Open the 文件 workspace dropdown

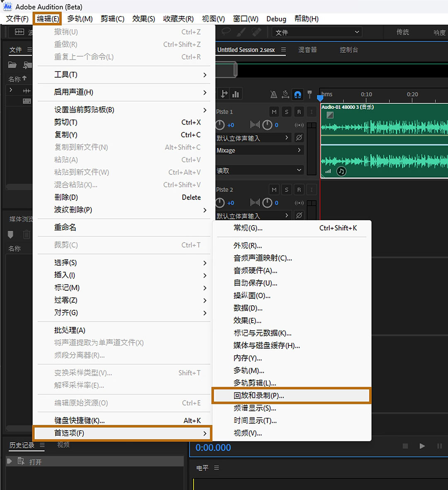click(317, 32)
